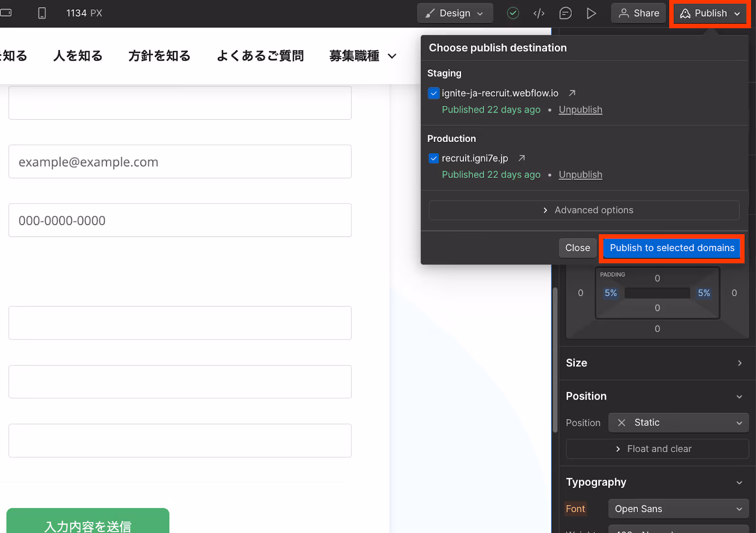The image size is (756, 533).
Task: Open the Design mode dropdown
Action: [455, 13]
